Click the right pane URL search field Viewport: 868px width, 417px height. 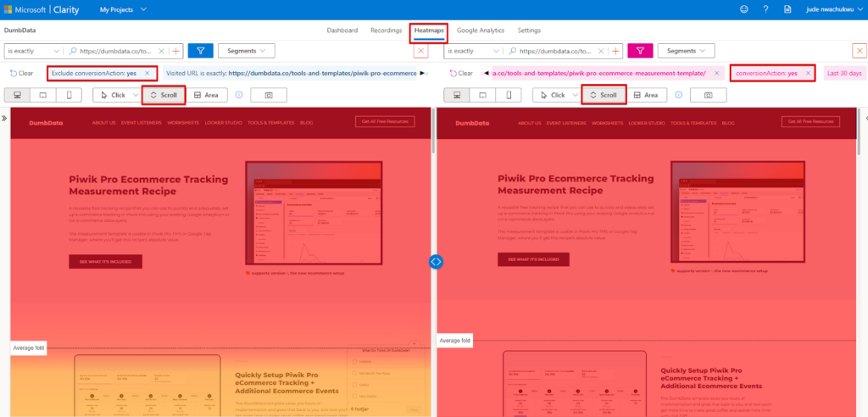click(554, 51)
